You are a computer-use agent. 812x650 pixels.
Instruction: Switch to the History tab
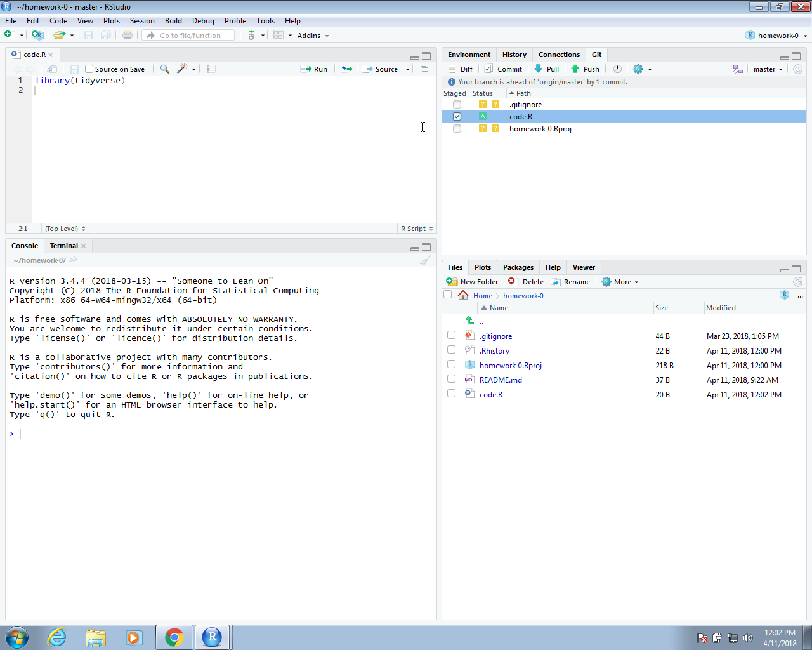pos(514,55)
